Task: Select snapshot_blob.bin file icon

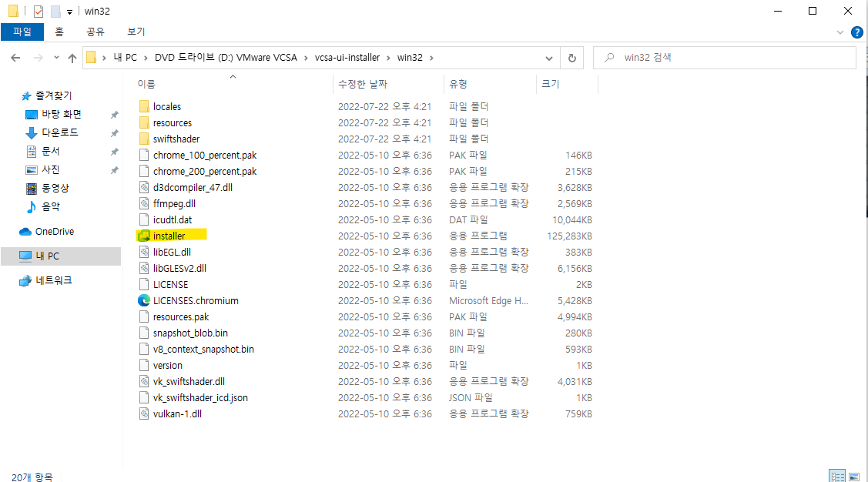Action: point(144,333)
